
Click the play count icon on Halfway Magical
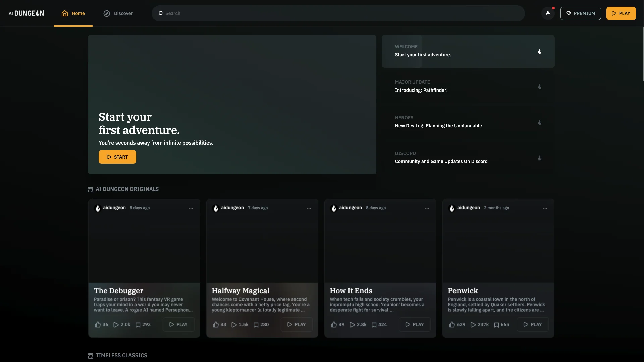pos(234,325)
